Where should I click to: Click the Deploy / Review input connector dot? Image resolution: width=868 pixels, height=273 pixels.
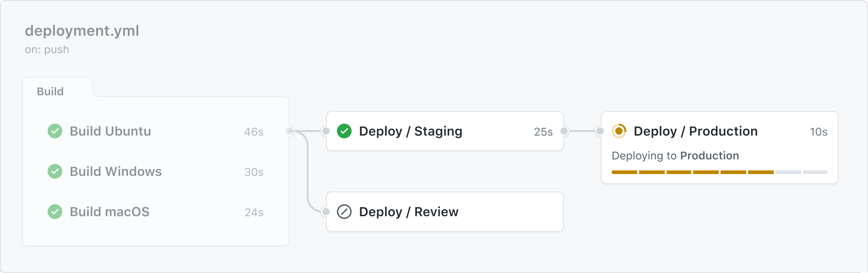click(325, 212)
